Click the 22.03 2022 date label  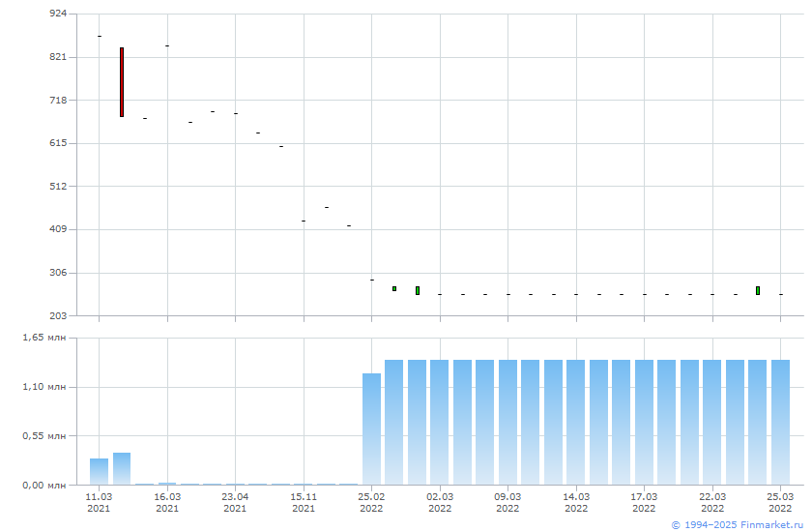click(x=712, y=502)
